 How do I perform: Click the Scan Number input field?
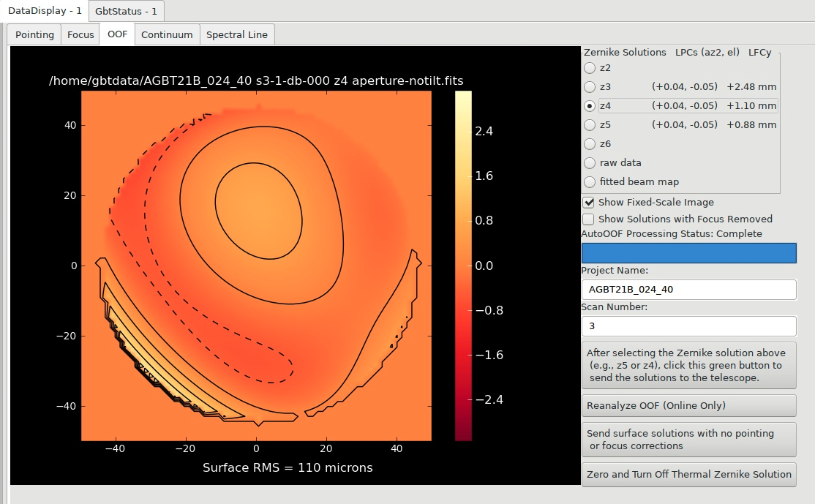click(688, 326)
